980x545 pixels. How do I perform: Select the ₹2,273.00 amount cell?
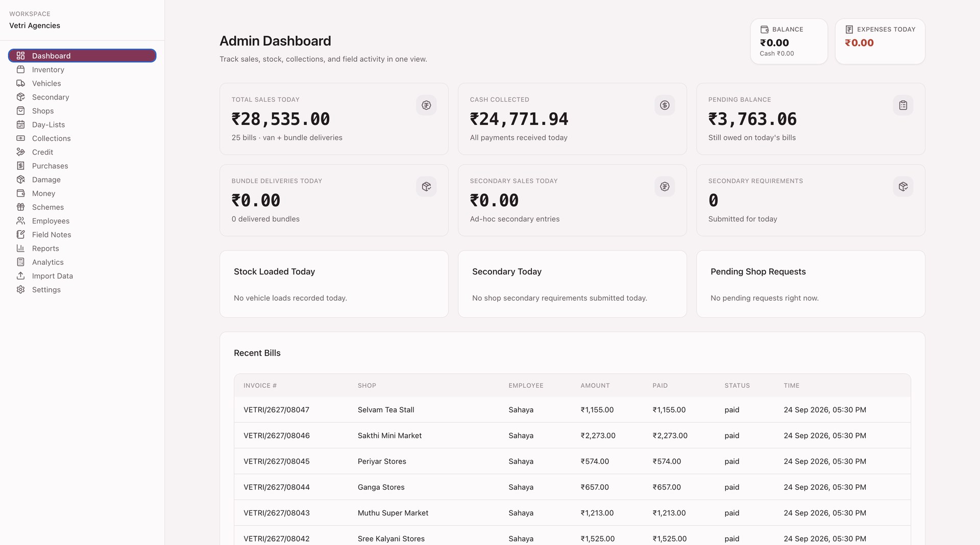point(598,436)
